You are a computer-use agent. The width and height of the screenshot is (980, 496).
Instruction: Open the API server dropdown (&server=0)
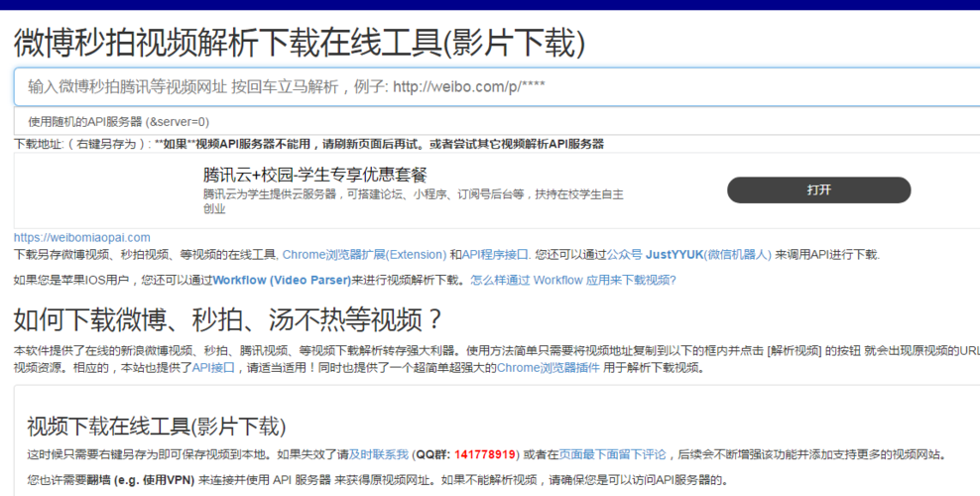(x=497, y=121)
